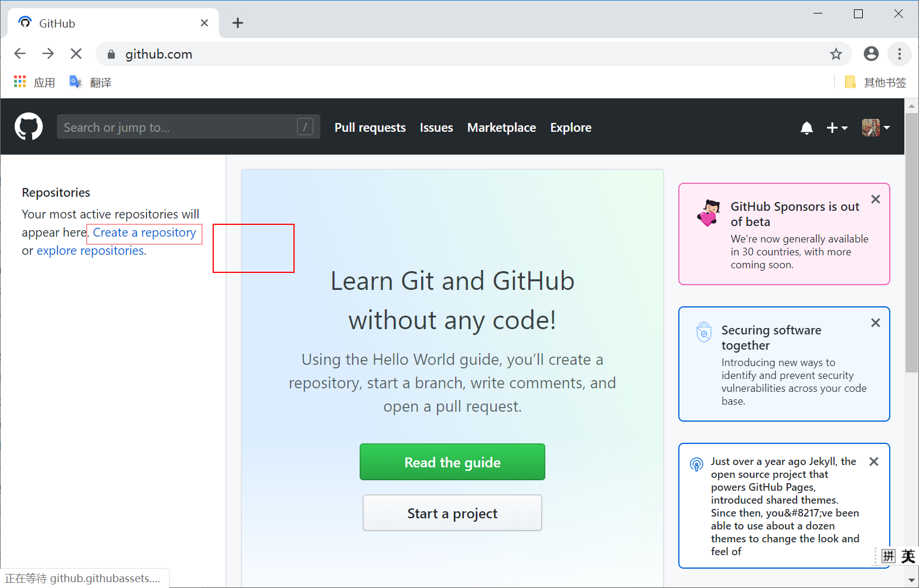Click the vertical scrollbar thumb

point(911,242)
